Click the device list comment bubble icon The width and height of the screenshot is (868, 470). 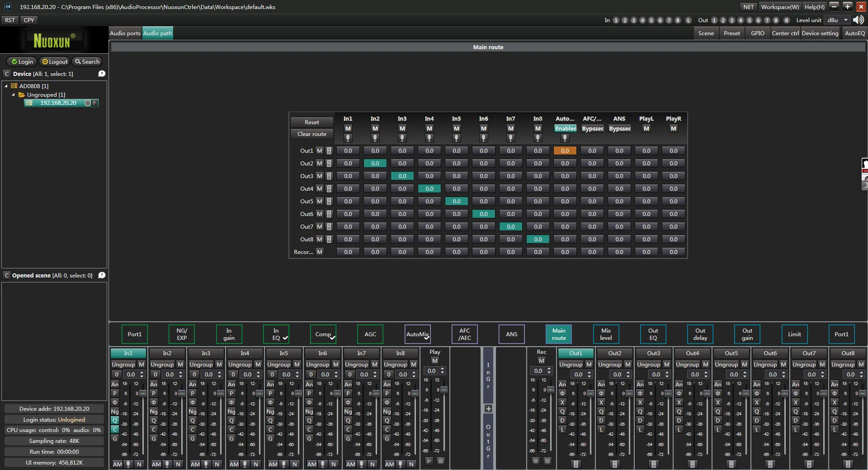pyautogui.click(x=102, y=74)
